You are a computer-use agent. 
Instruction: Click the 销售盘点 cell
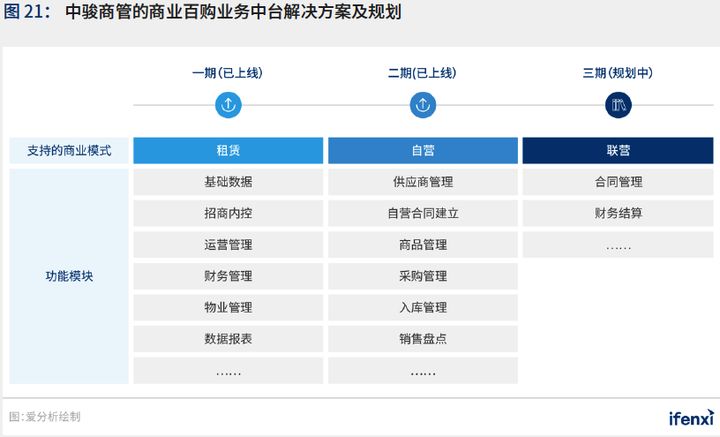pos(423,339)
